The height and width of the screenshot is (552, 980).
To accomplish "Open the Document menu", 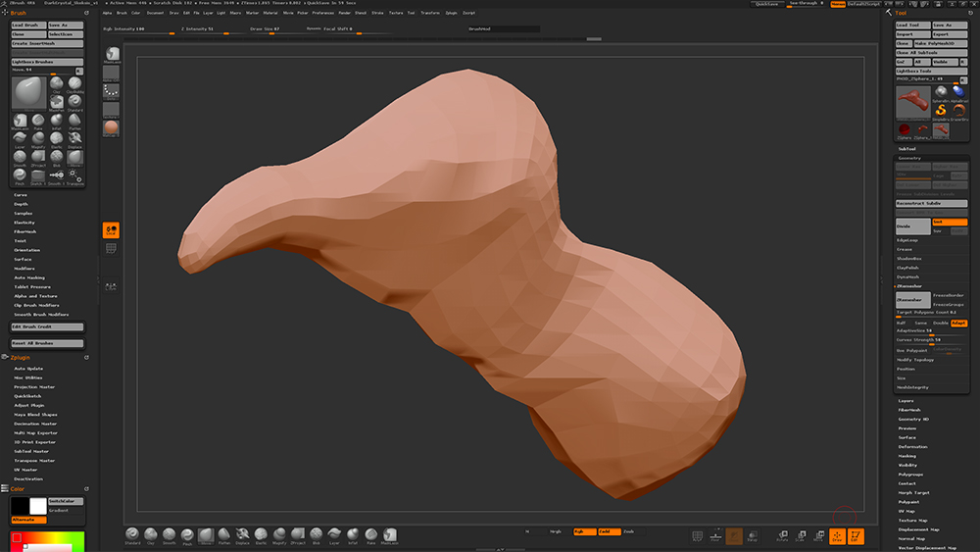I will coord(155,13).
